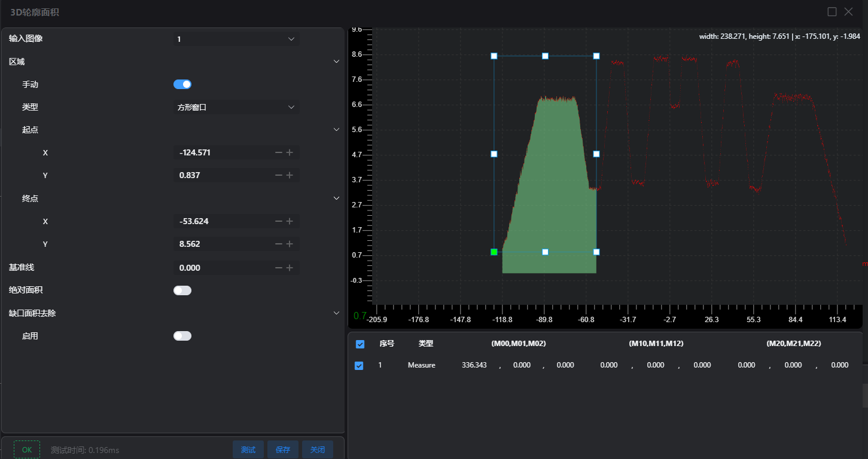
Task: Uncheck the row 1 Measure checkbox
Action: coord(359,366)
